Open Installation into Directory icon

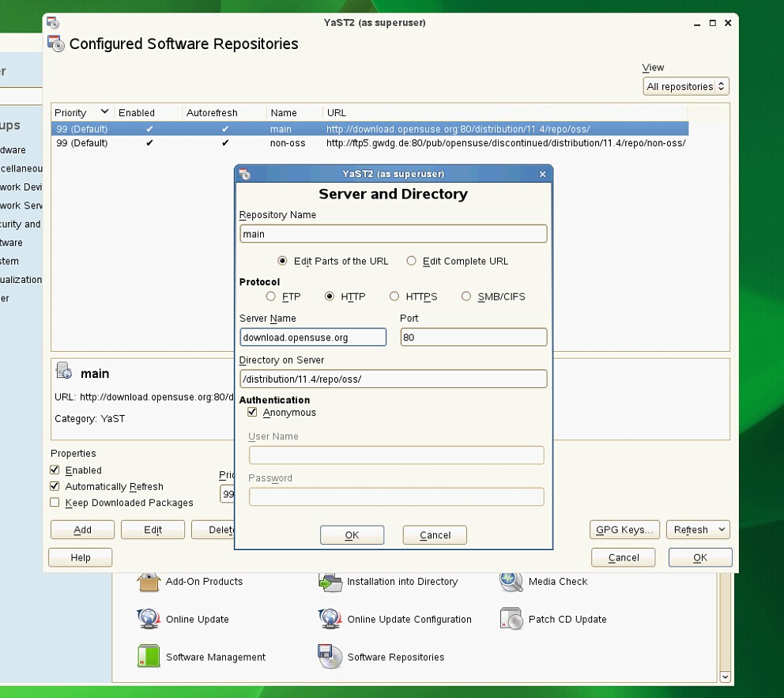[x=330, y=582]
